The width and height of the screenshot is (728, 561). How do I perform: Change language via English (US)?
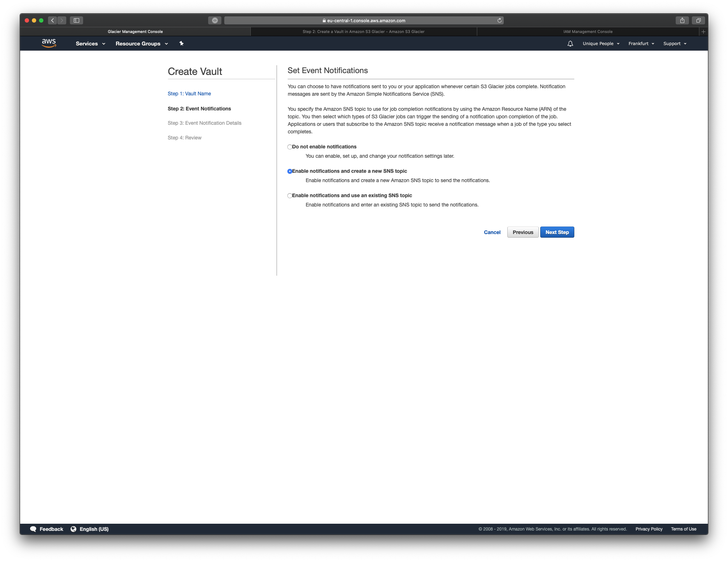coord(94,529)
